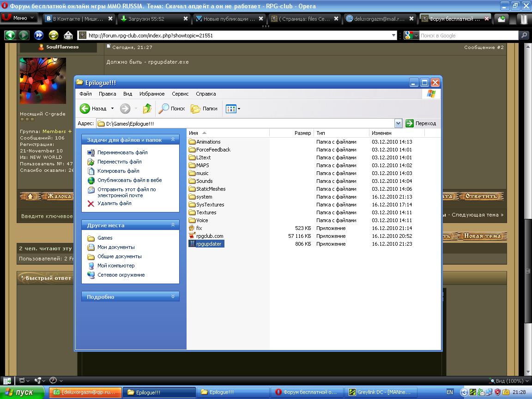Screen dimensions: 532x399
Task: Select the fix application file
Action: coord(199,228)
